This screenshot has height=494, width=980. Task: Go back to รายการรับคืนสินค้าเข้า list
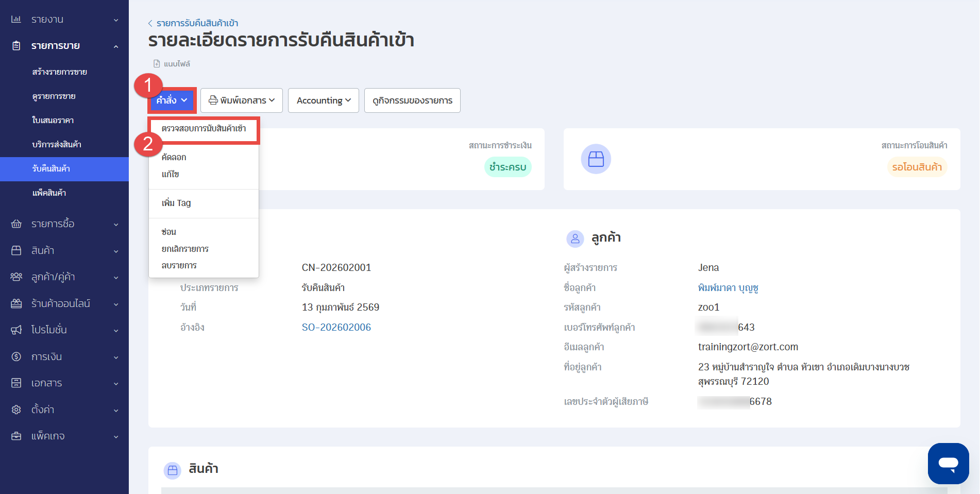[197, 23]
